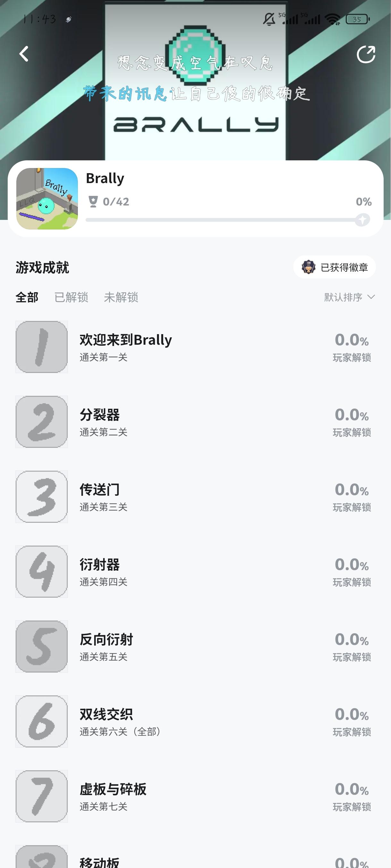391x868 pixels.
Task: Switch to the 已解锁 tab
Action: [x=71, y=297]
